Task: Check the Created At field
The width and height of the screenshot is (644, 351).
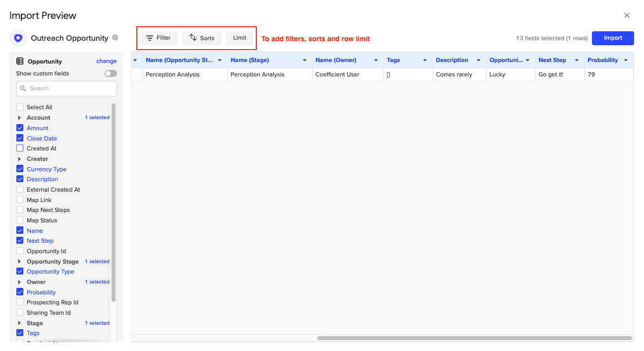Action: (20, 148)
